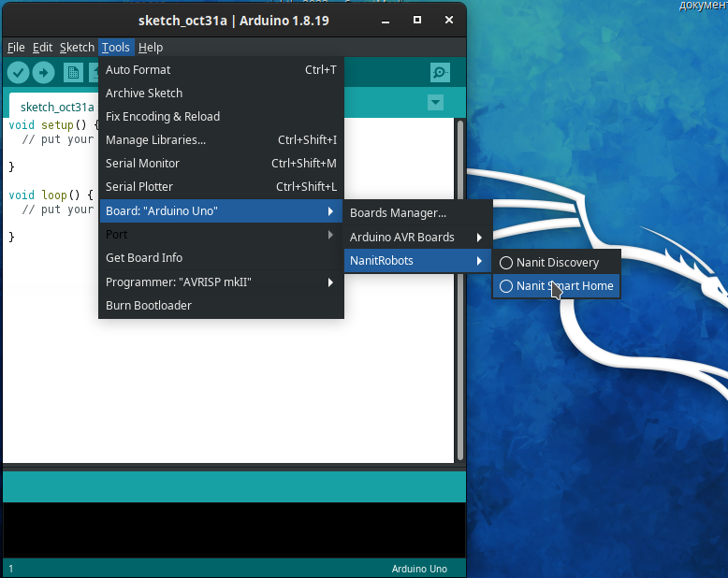The height and width of the screenshot is (578, 728).
Task: Expand the Arduino AVR Boards submenu arrow
Action: click(x=479, y=238)
